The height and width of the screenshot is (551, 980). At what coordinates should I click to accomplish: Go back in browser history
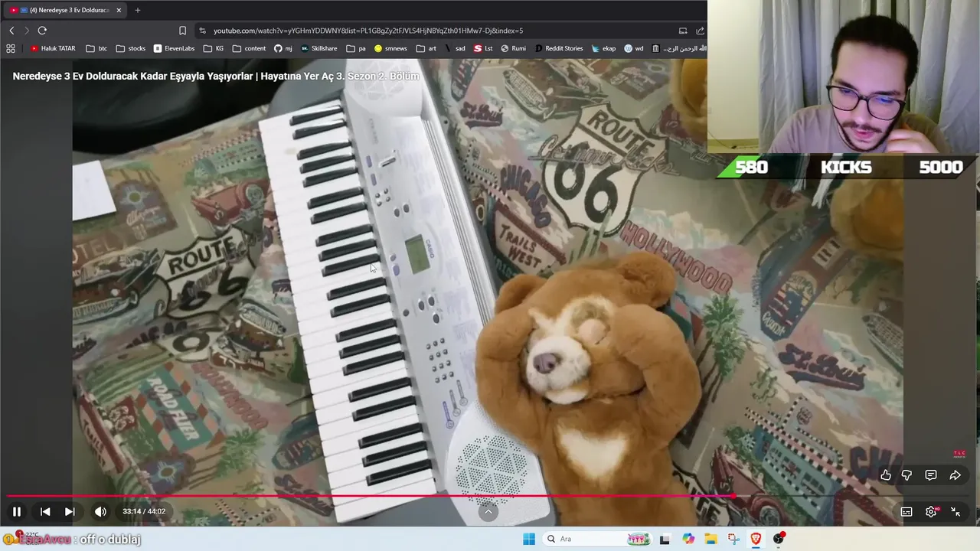[x=11, y=31]
